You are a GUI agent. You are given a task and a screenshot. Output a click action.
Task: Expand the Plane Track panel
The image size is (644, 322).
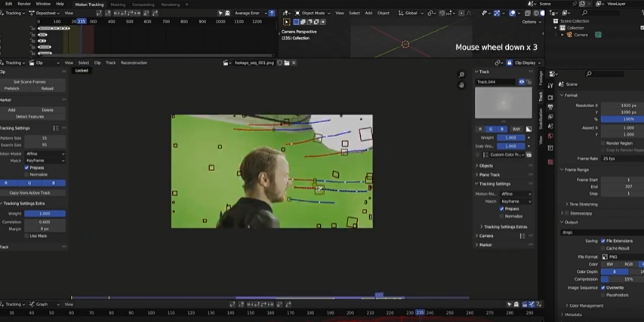click(x=489, y=174)
